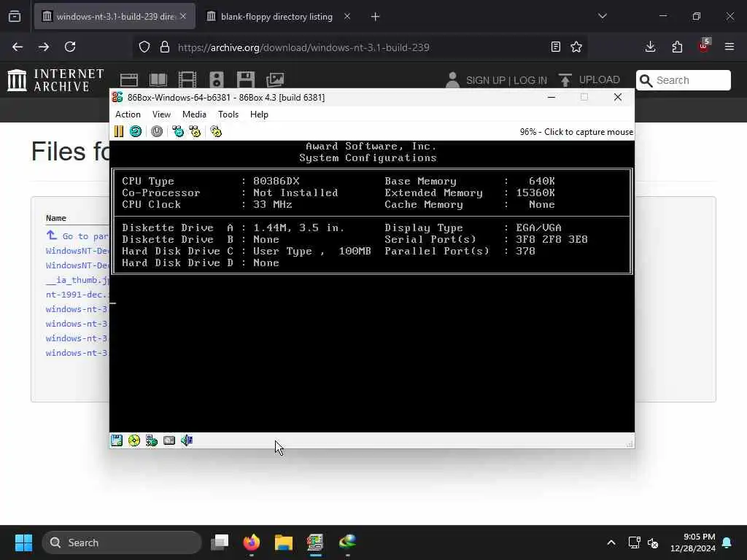
Task: Click the Internet Archive search field
Action: [683, 80]
